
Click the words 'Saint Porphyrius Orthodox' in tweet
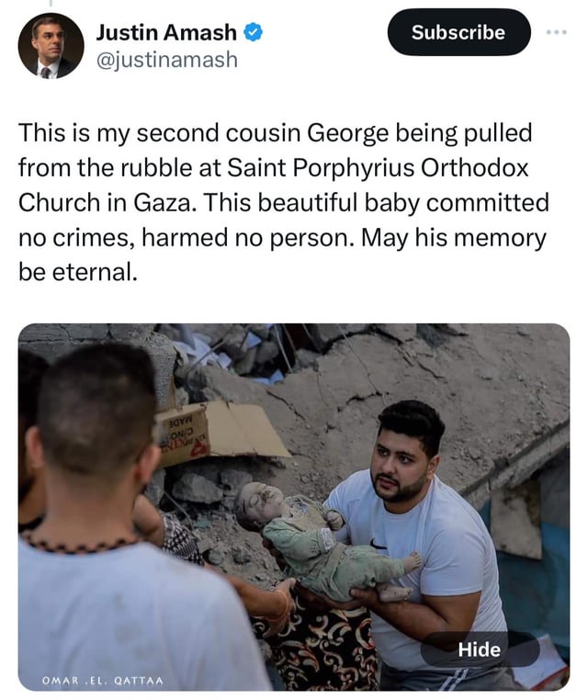pos(379,168)
